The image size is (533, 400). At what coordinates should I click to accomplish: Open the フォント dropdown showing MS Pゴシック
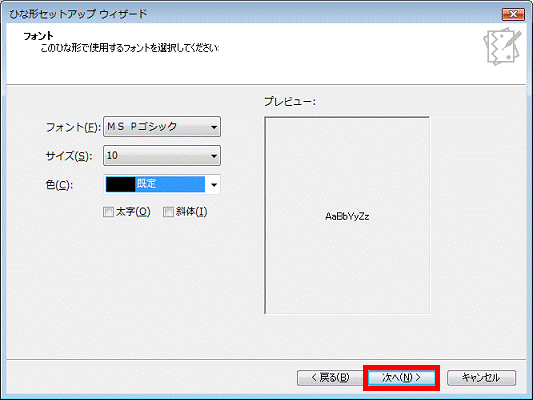tap(162, 127)
